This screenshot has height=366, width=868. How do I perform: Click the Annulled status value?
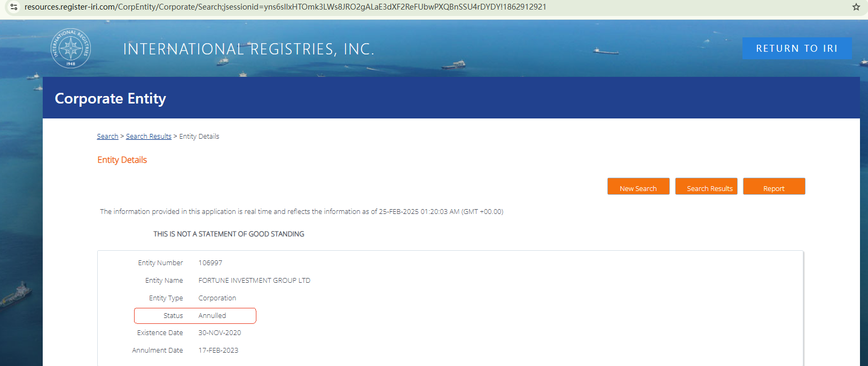point(212,316)
